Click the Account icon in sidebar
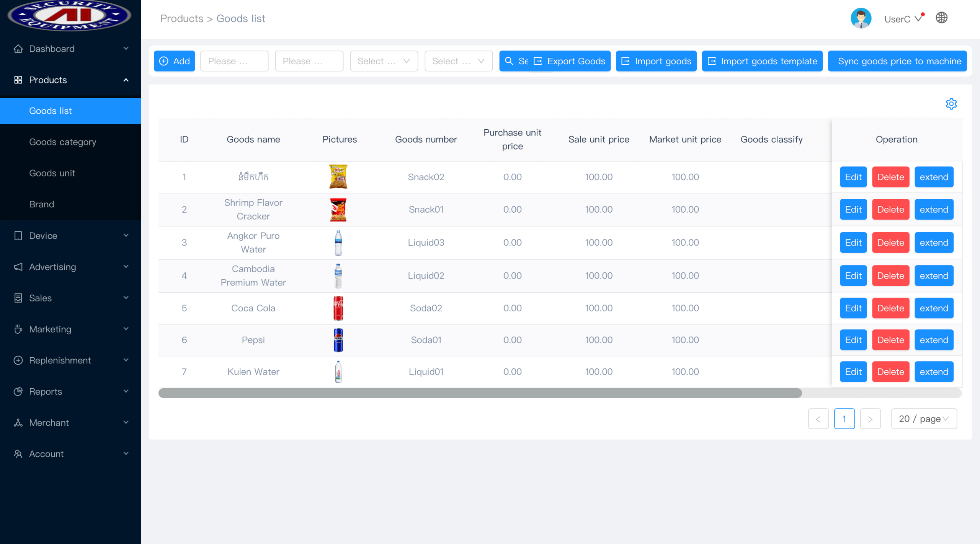 point(18,454)
